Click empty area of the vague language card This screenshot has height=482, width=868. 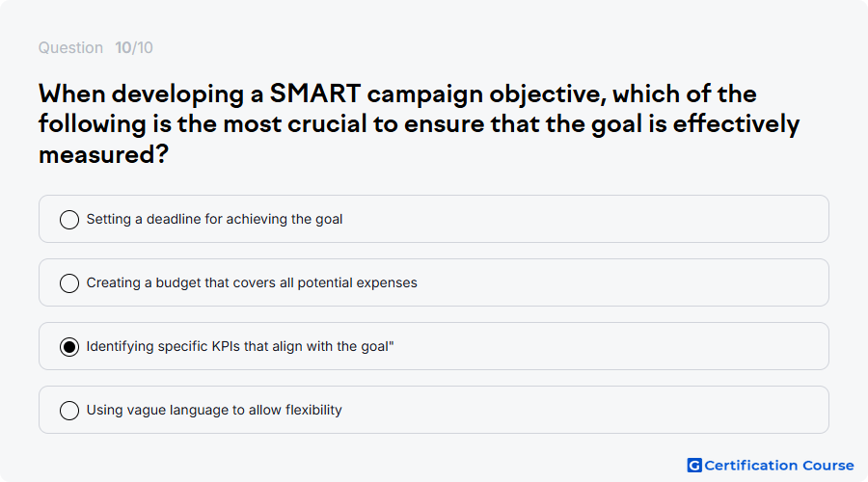[x=582, y=410]
